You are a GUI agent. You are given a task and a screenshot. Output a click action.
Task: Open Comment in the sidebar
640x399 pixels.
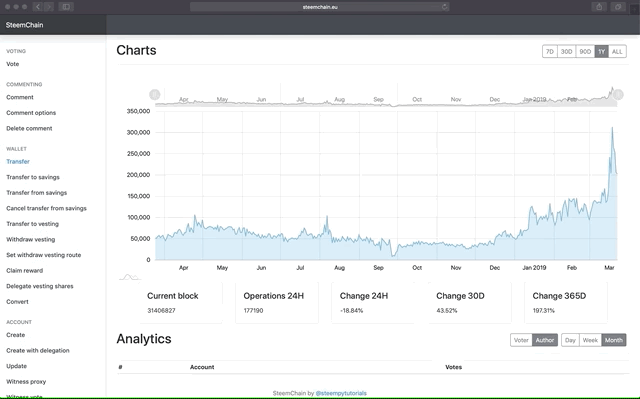(x=20, y=97)
